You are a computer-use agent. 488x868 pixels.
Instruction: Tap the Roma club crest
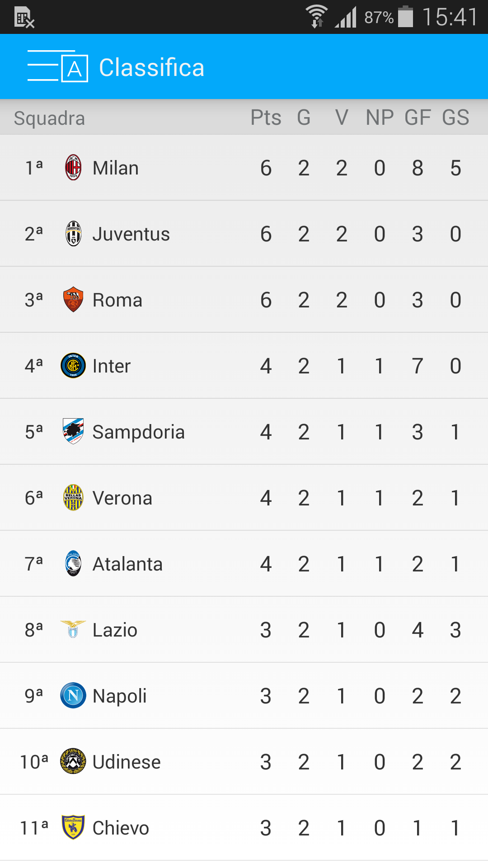pos(73,300)
